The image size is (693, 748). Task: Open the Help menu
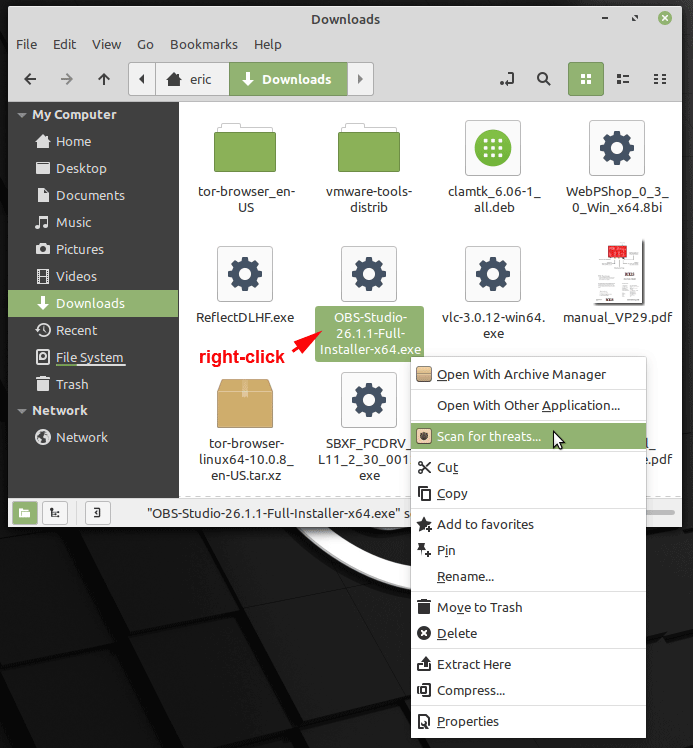(268, 44)
